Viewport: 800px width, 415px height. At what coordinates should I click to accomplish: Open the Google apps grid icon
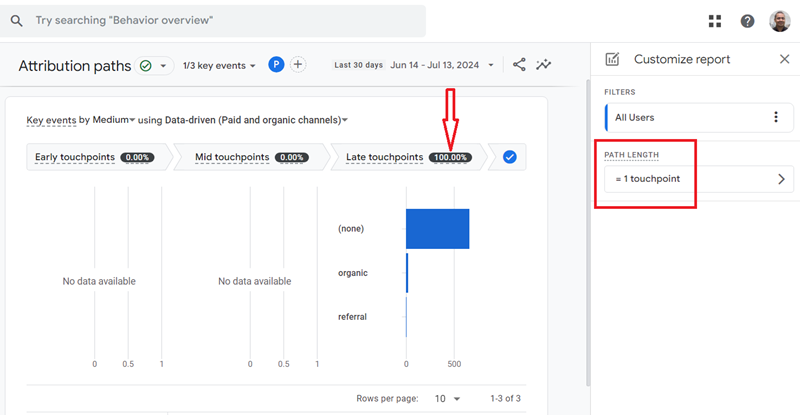pos(715,21)
